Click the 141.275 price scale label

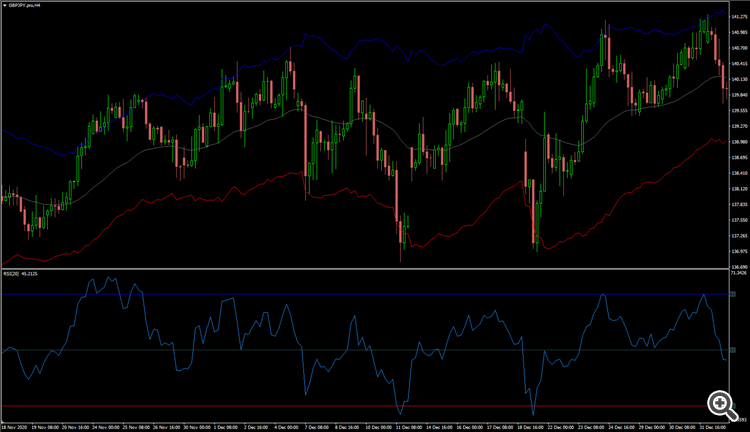pyautogui.click(x=739, y=17)
